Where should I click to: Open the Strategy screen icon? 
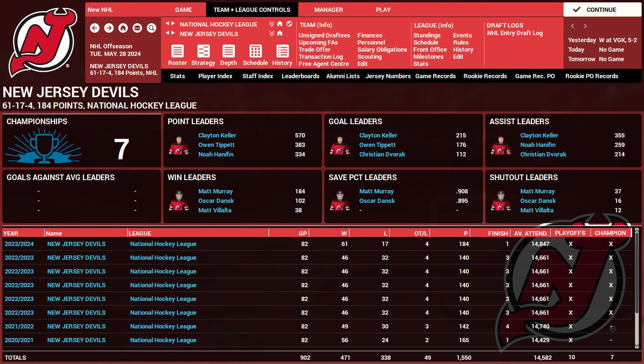click(204, 51)
